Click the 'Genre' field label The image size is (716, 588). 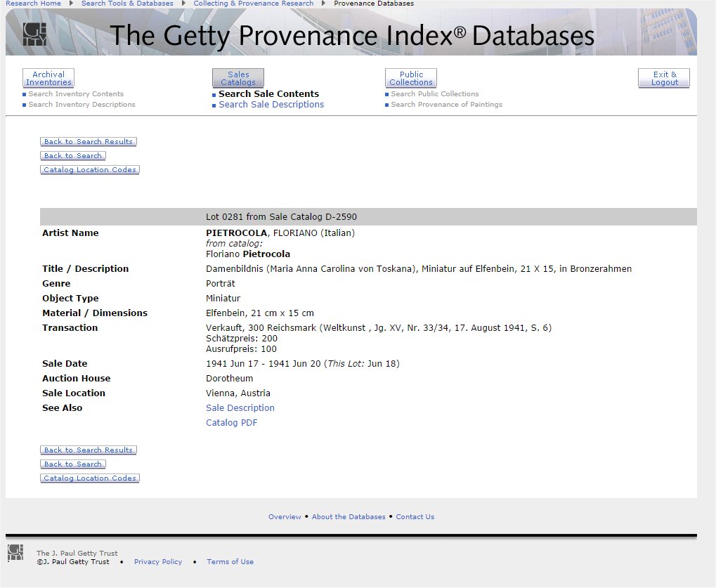56,284
